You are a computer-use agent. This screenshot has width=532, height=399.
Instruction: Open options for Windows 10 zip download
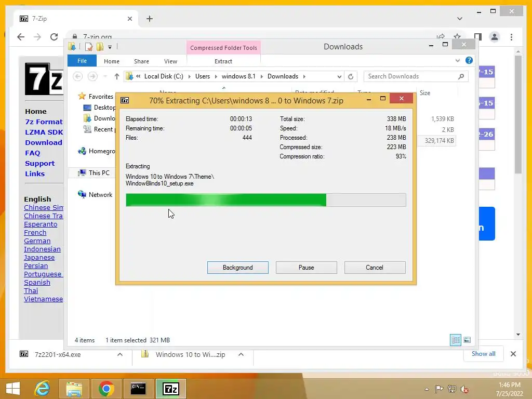(241, 354)
